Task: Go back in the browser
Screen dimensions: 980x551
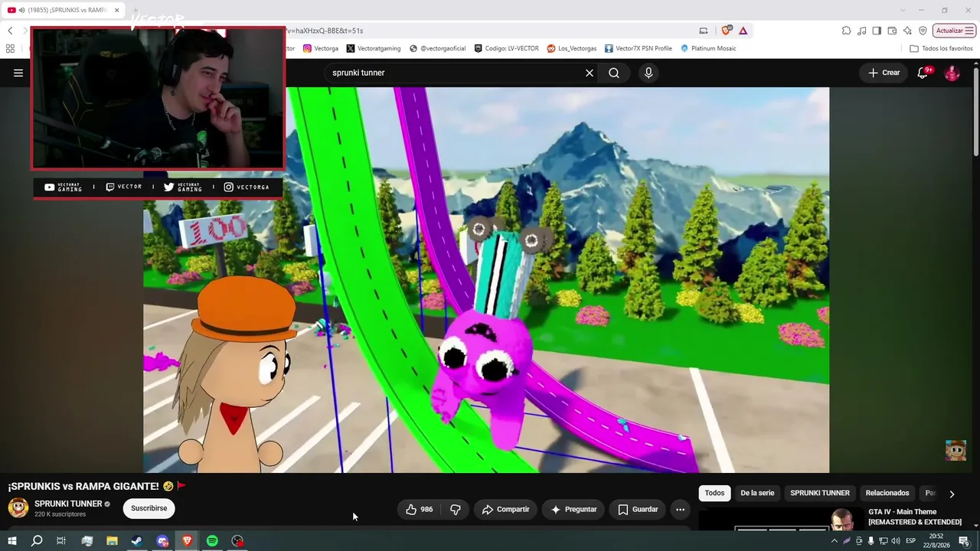Action: click(x=10, y=31)
